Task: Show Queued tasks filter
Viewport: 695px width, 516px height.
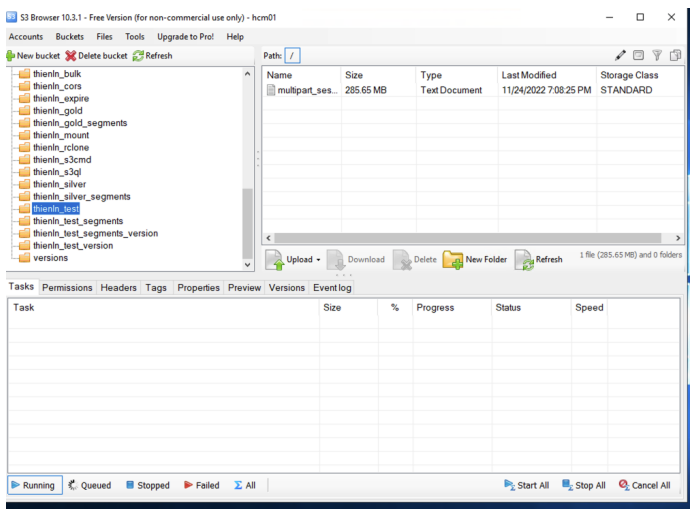Action: 89,486
